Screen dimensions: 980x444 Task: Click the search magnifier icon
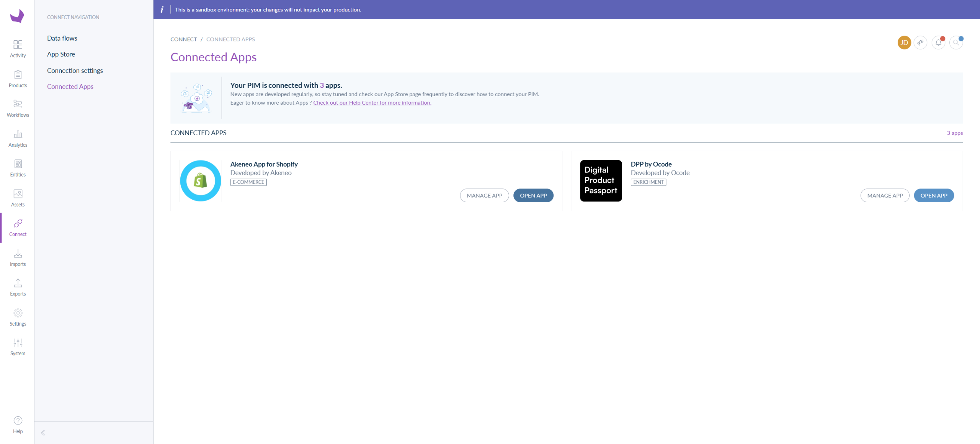956,43
